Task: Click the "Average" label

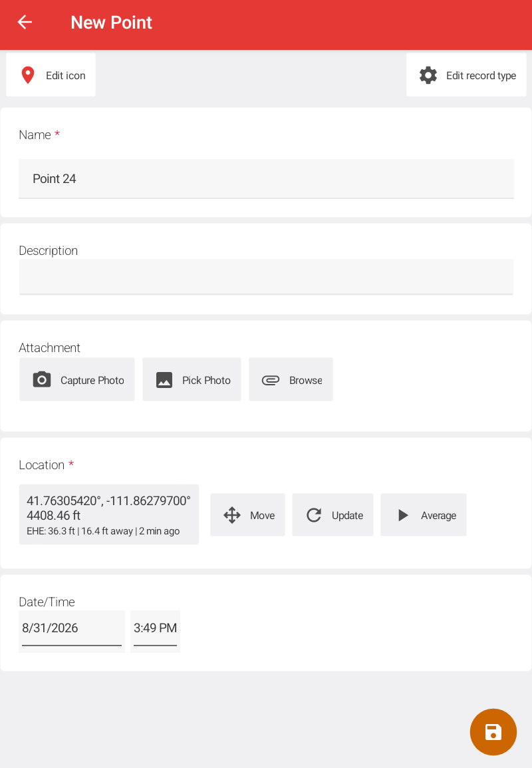Action: click(x=438, y=515)
